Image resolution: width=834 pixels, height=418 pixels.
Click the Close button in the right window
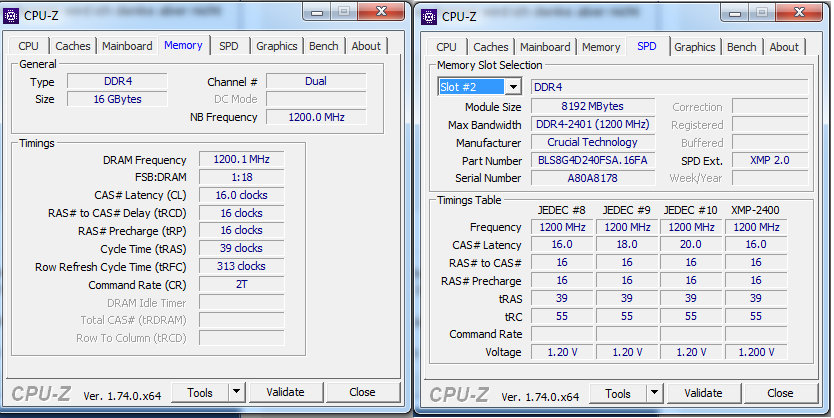coord(780,394)
